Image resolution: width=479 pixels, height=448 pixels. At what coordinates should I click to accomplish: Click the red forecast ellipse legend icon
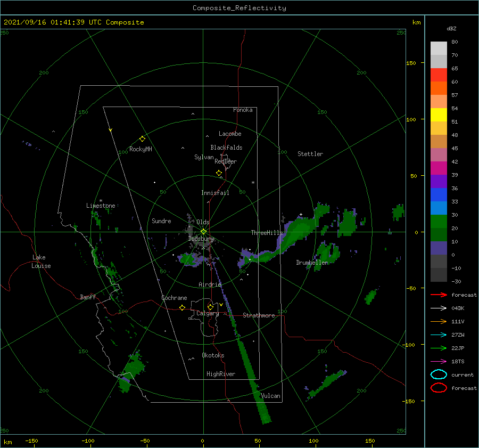[x=439, y=388]
